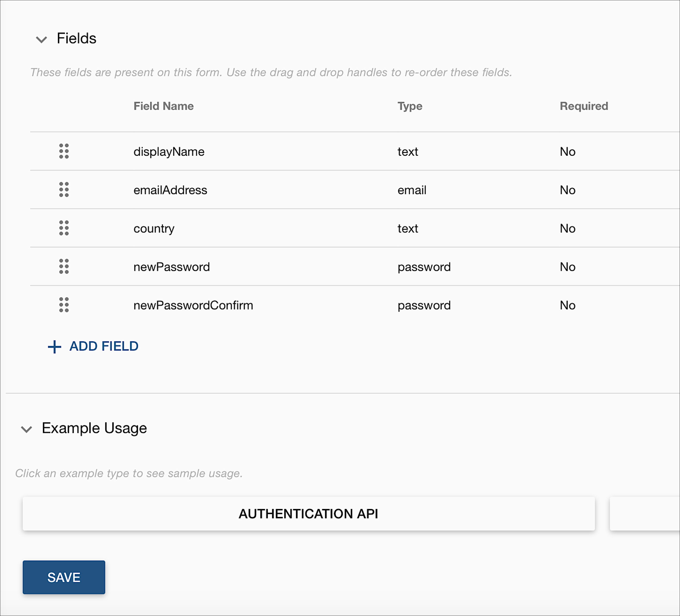680x616 pixels.
Task: Select the displayName field row
Action: click(x=169, y=151)
